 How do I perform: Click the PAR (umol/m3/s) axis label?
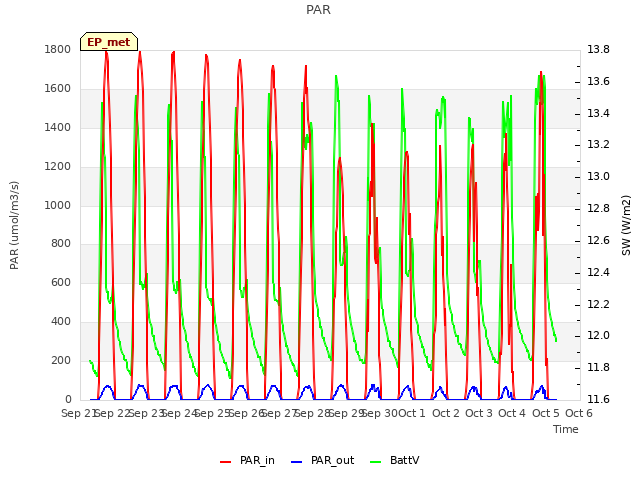pos(14,225)
